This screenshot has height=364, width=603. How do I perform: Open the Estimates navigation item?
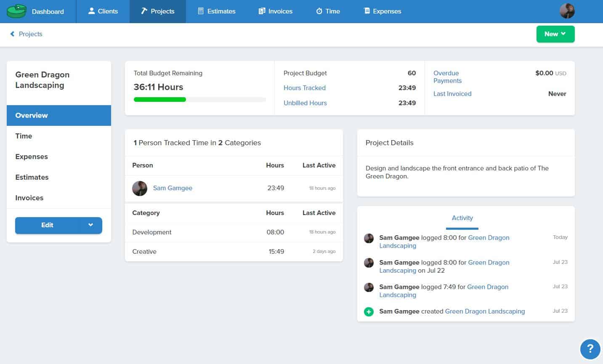[x=217, y=11]
